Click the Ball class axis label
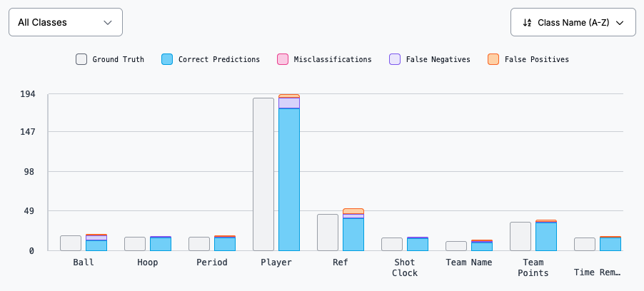644x291 pixels. (x=84, y=262)
